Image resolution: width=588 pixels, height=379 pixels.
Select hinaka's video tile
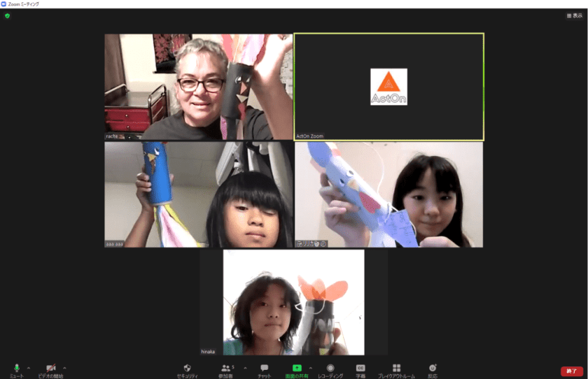pos(293,302)
